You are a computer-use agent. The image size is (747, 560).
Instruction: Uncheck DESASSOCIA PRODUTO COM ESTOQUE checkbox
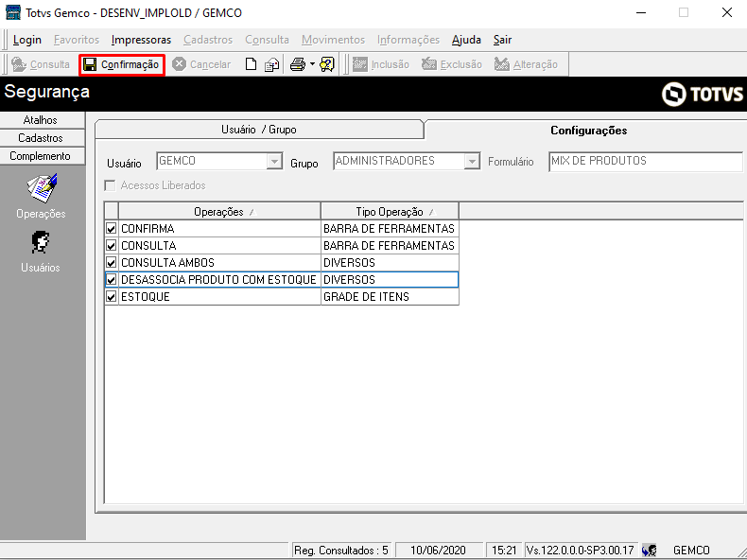click(112, 280)
